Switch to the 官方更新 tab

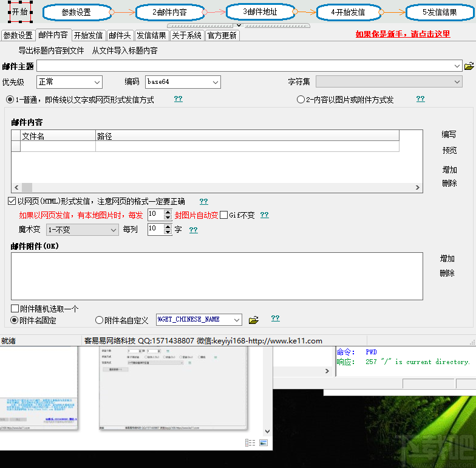point(222,35)
